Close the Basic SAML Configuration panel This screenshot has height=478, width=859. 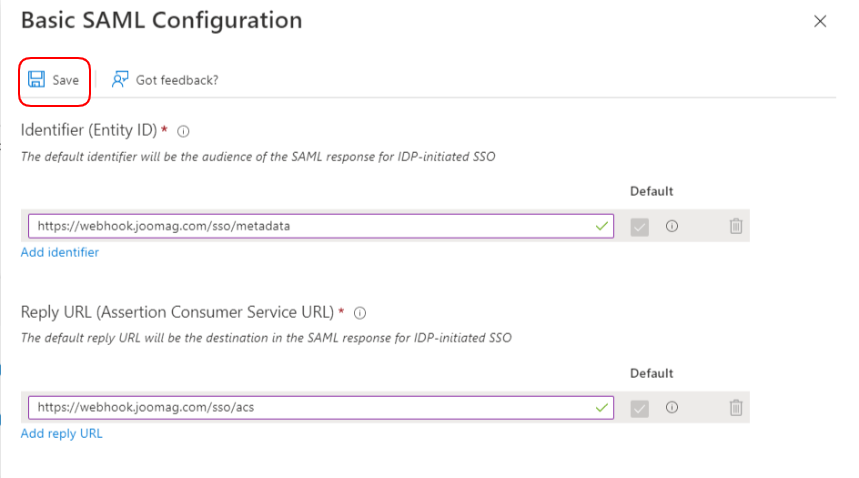(820, 21)
